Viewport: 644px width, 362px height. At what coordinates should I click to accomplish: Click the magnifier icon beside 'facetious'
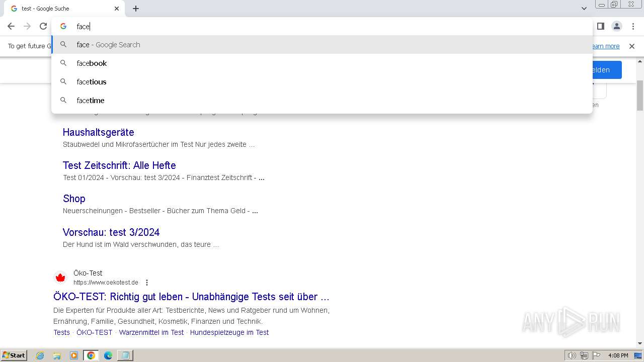pyautogui.click(x=63, y=82)
